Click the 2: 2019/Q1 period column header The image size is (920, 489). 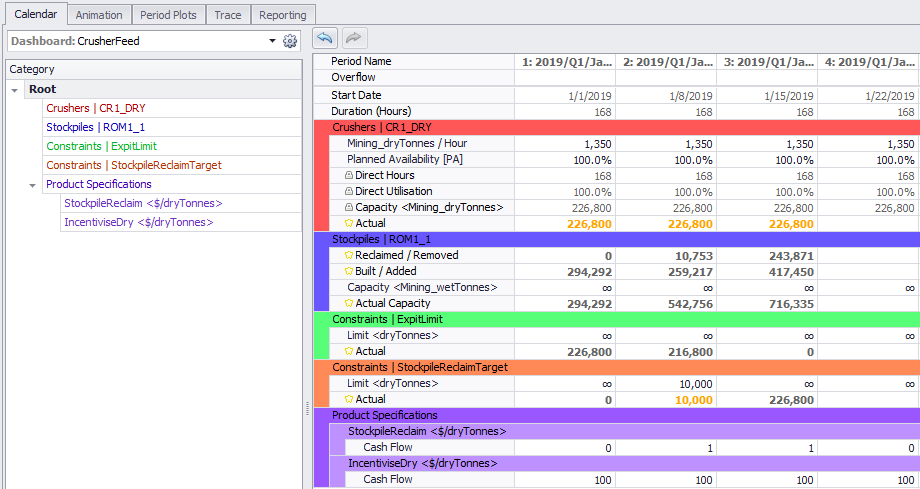666,62
